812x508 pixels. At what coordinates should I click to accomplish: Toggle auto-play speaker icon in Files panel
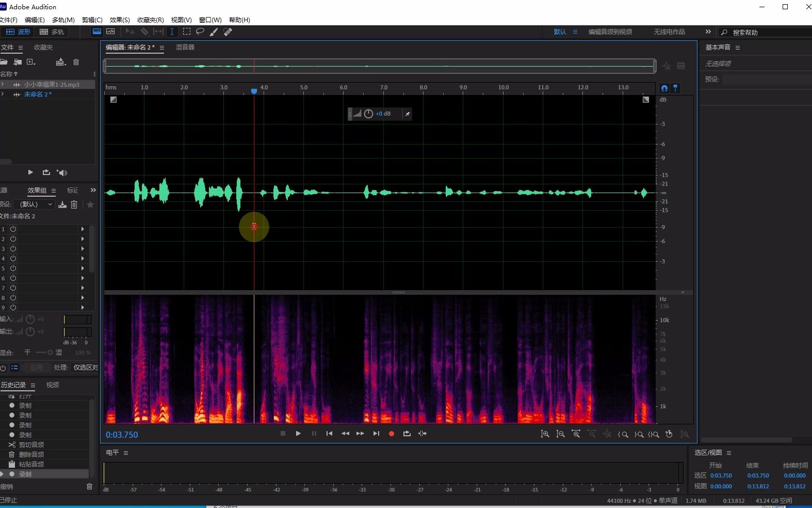click(x=62, y=172)
